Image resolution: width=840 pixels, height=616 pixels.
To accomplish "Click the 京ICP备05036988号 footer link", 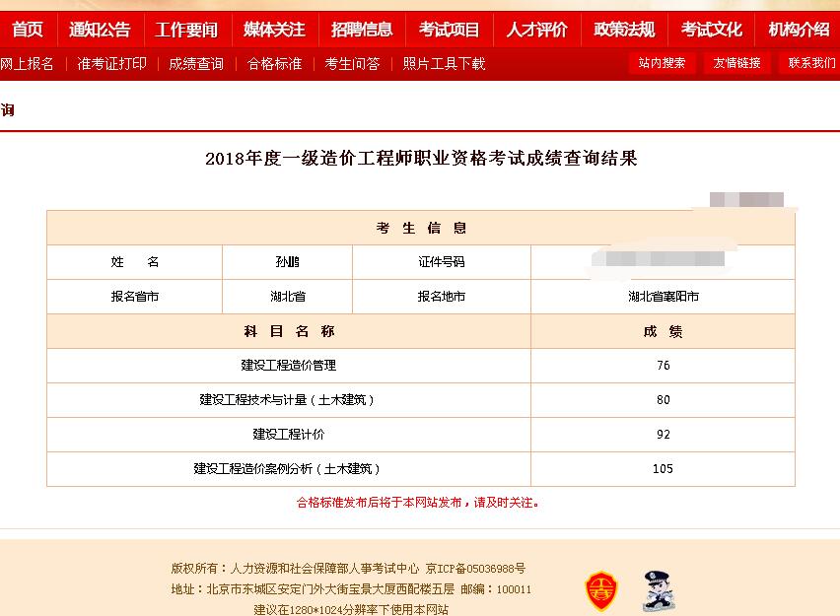I will [475, 569].
